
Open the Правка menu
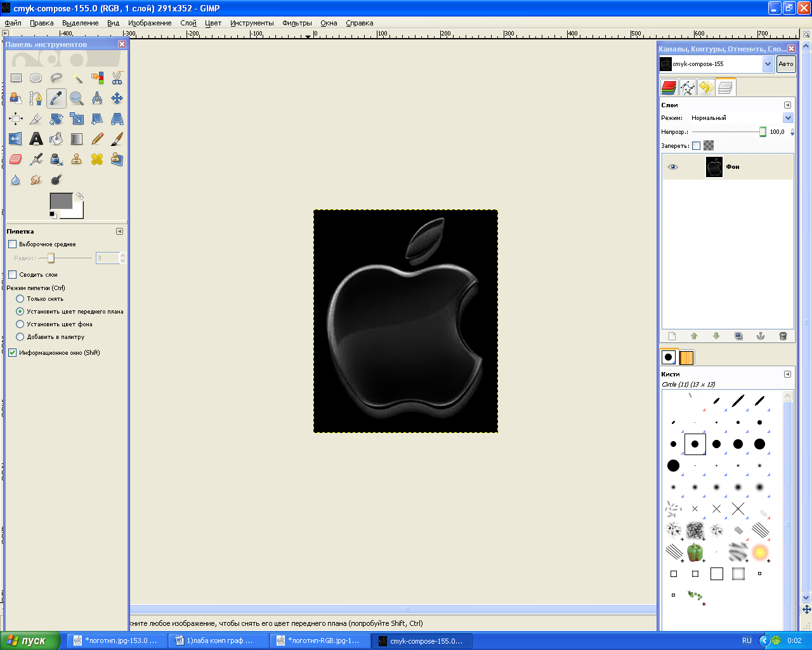(42, 23)
